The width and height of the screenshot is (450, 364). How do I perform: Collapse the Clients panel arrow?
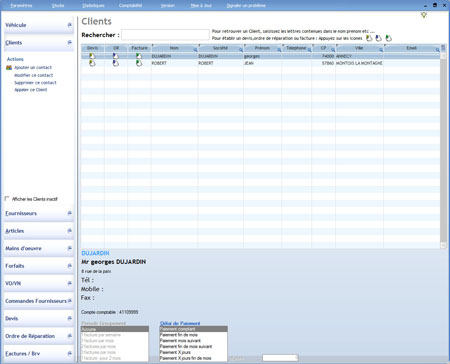(69, 43)
